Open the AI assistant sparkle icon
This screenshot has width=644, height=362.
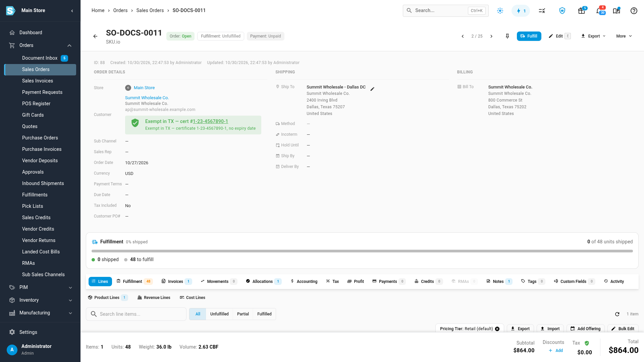coord(500,11)
